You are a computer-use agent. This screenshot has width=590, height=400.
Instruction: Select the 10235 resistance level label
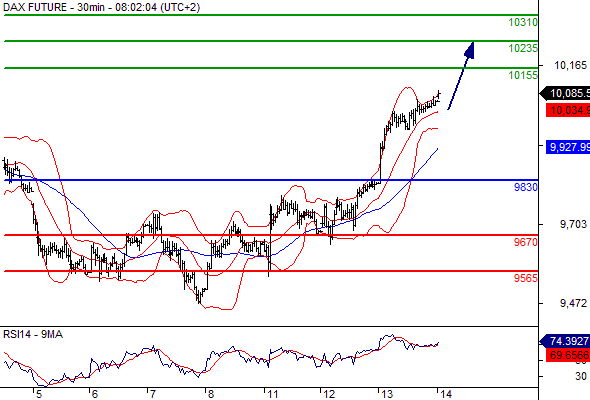[x=523, y=48]
